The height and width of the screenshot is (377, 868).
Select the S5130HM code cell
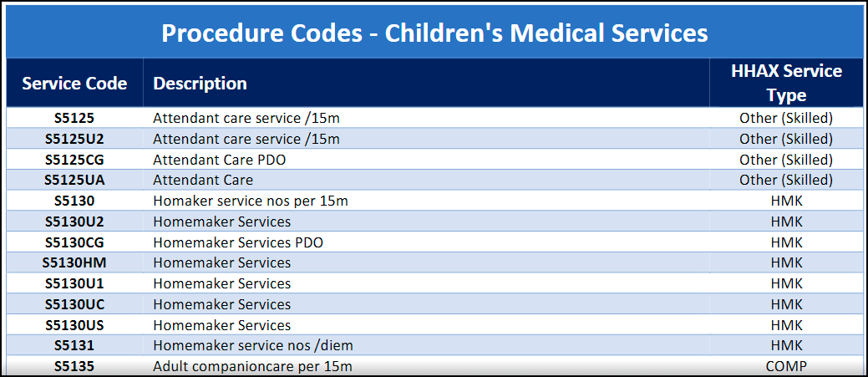74,262
